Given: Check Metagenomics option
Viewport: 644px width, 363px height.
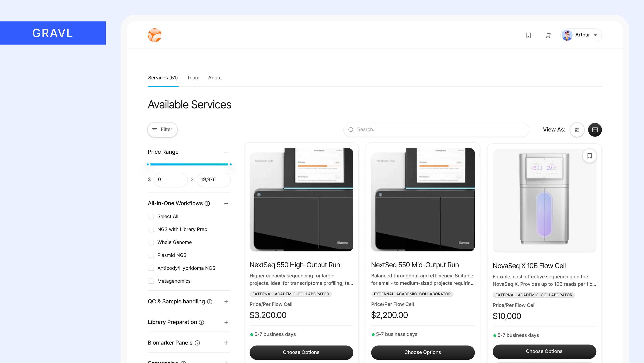Looking at the screenshot, I should pyautogui.click(x=151, y=281).
